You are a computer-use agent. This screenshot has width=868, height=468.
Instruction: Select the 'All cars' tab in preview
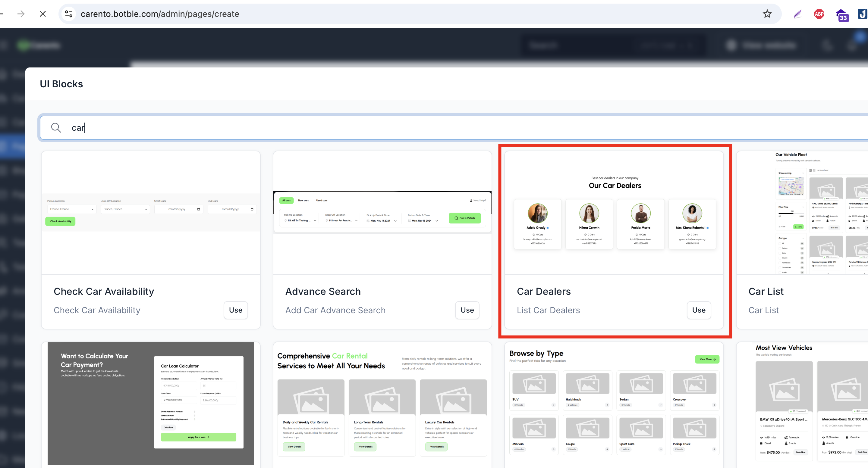pyautogui.click(x=286, y=200)
